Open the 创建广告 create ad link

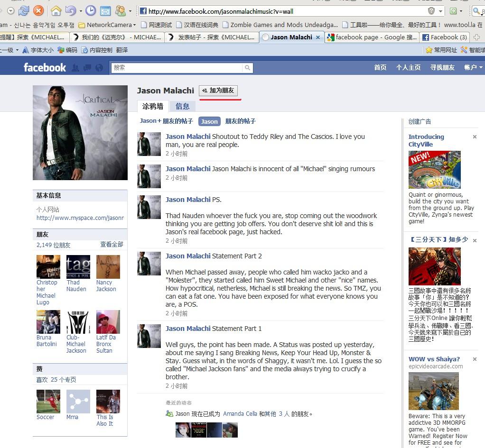point(420,121)
